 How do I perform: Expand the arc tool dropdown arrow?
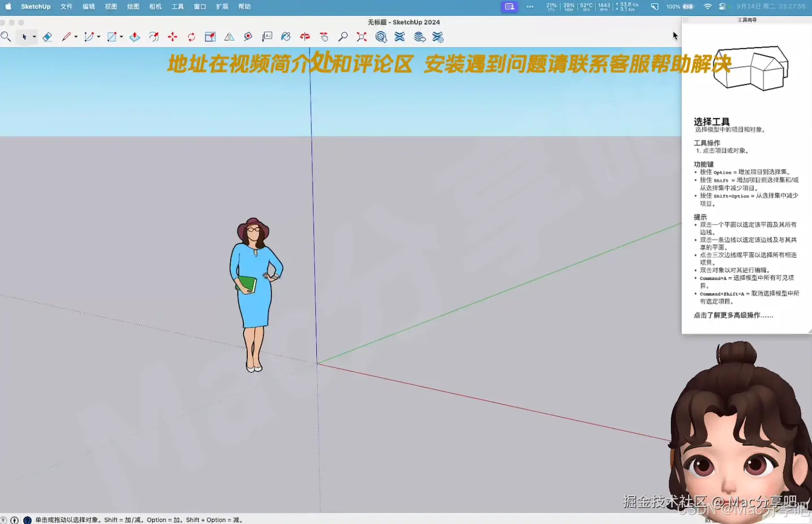point(98,37)
